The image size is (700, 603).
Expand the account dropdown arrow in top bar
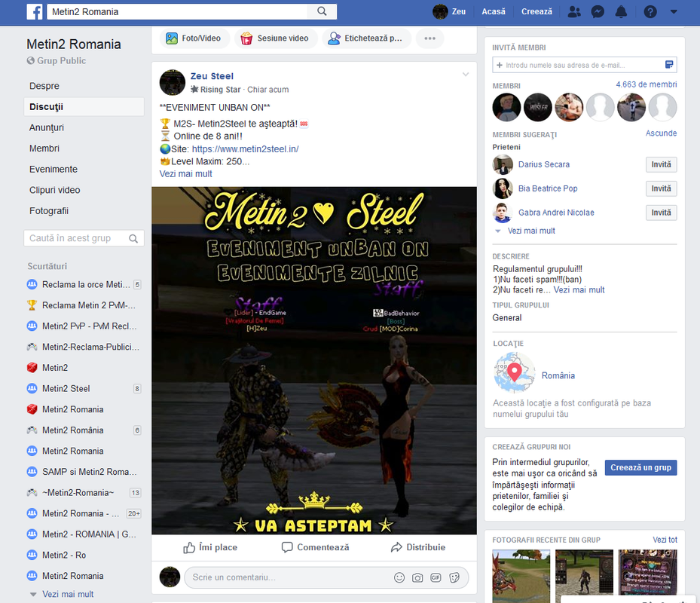pos(674,11)
